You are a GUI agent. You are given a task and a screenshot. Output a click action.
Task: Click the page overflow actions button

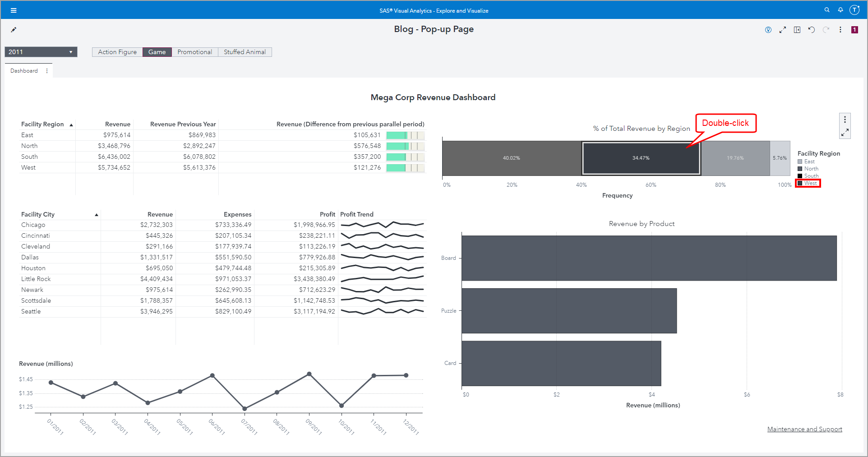pos(840,29)
